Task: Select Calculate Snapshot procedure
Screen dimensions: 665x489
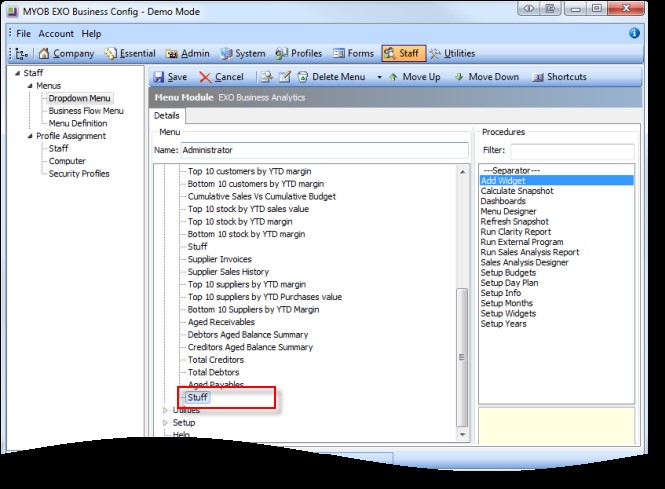Action: 517,191
